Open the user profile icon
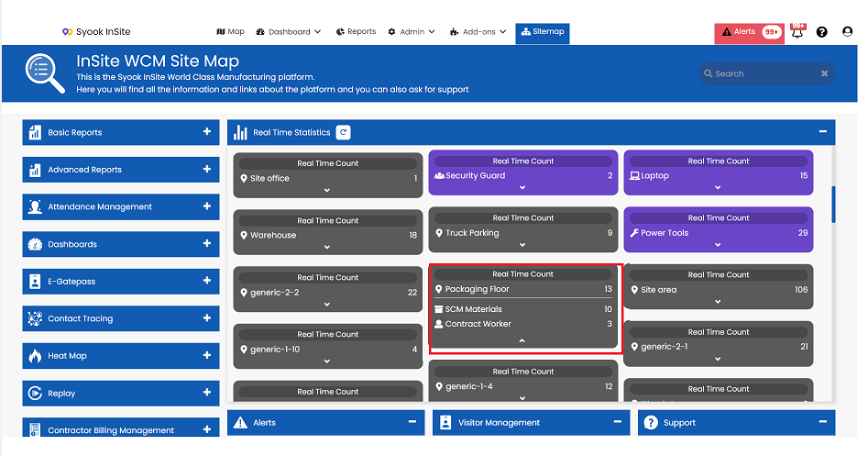This screenshot has height=456, width=868. [847, 31]
